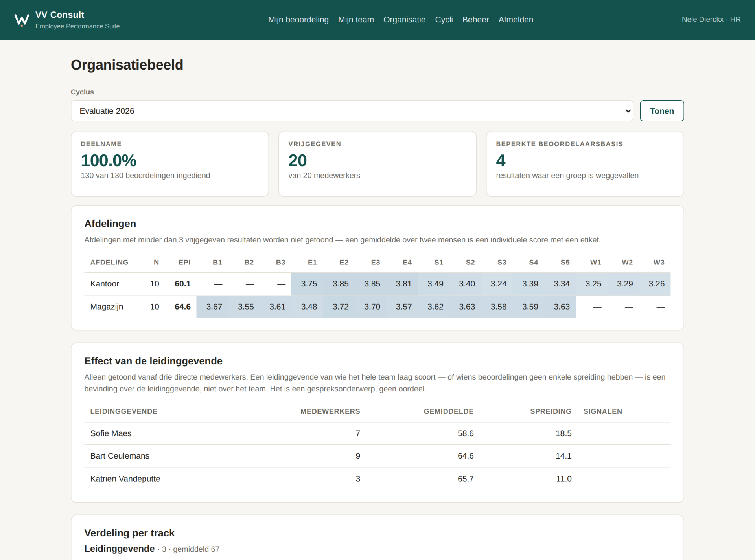Click the LEIDINGGEVENDE column header
This screenshot has width=755, height=560.
[x=123, y=411]
